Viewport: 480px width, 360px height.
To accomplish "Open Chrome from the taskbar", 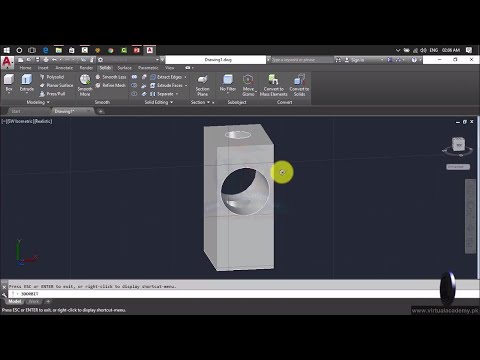I will click(x=111, y=50).
